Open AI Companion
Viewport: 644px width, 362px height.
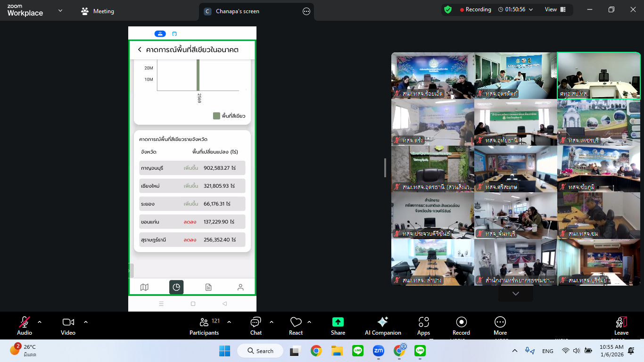click(x=383, y=325)
